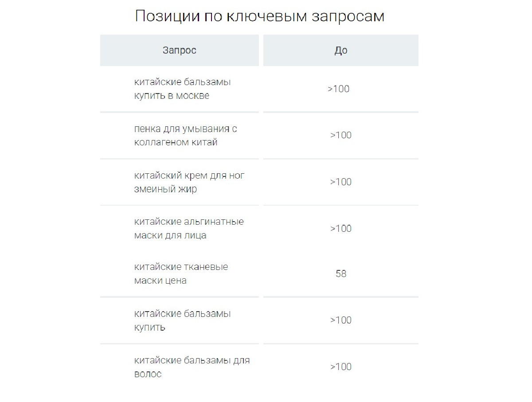Click >100 for бальзамы для волос
Viewport: 532px width, 402px height.
[341, 367]
